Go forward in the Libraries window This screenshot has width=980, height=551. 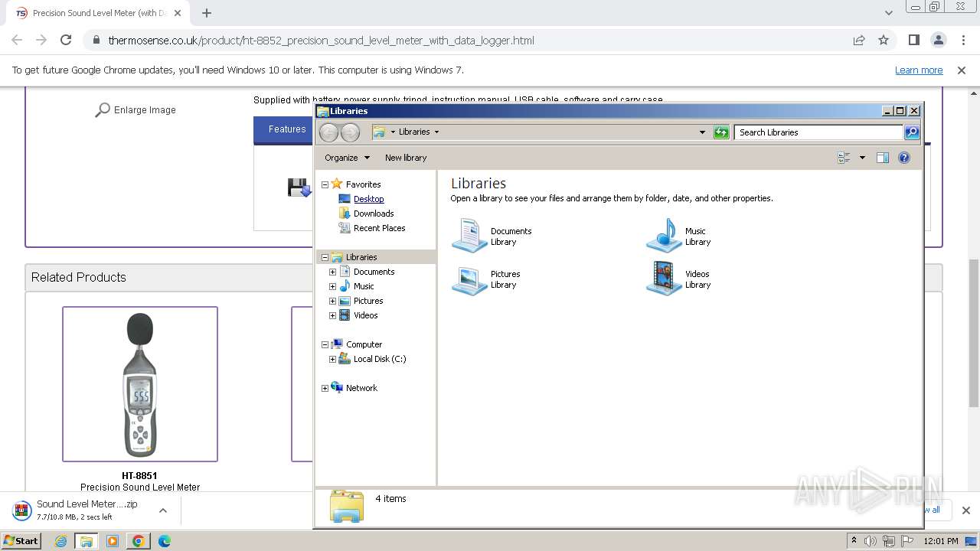click(350, 132)
